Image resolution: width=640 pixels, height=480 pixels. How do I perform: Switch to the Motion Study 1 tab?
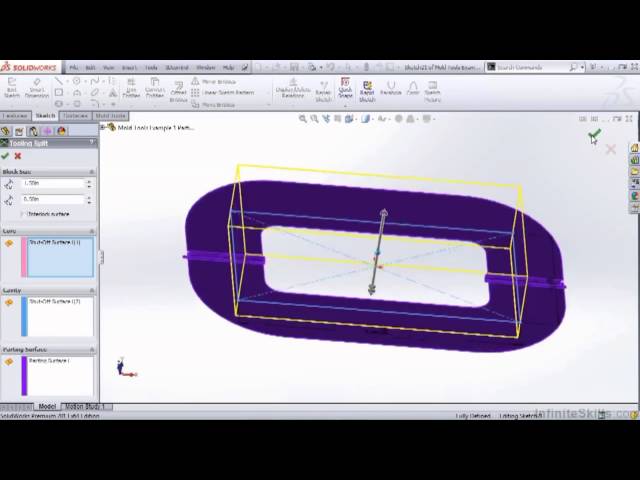(85, 407)
